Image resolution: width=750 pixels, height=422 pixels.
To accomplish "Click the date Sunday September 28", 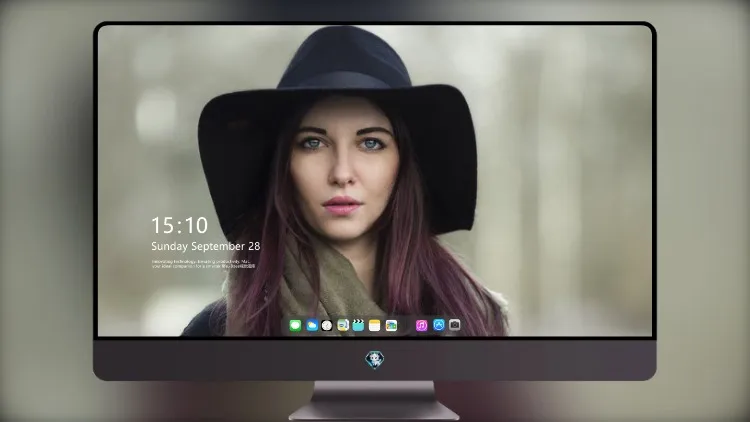I will tap(206, 246).
